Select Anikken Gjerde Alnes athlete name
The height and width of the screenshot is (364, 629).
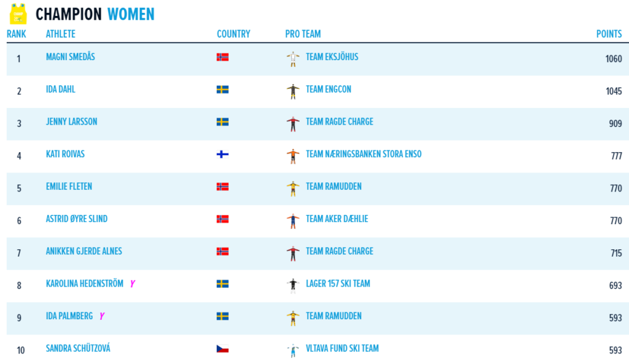(84, 251)
